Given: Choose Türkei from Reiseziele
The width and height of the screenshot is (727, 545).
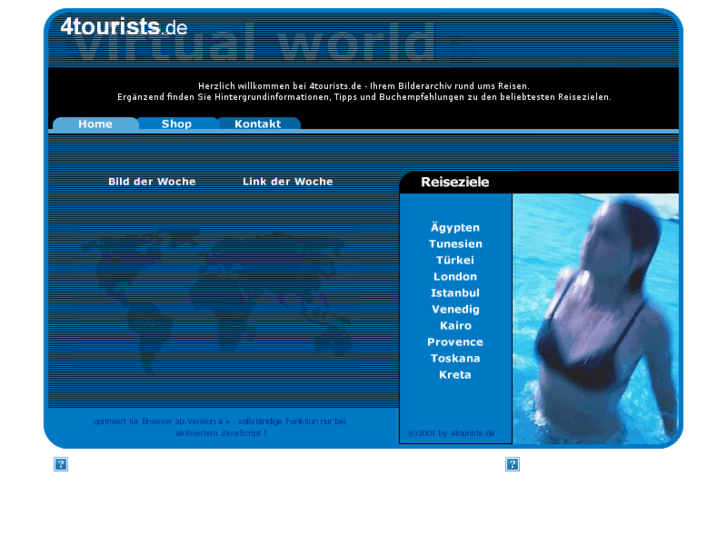Looking at the screenshot, I should point(455,260).
